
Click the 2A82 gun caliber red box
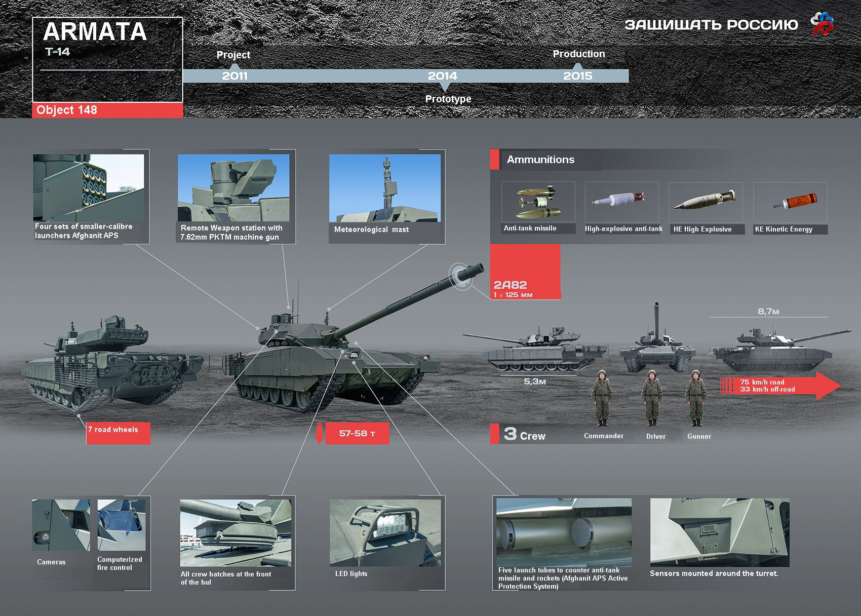click(525, 272)
